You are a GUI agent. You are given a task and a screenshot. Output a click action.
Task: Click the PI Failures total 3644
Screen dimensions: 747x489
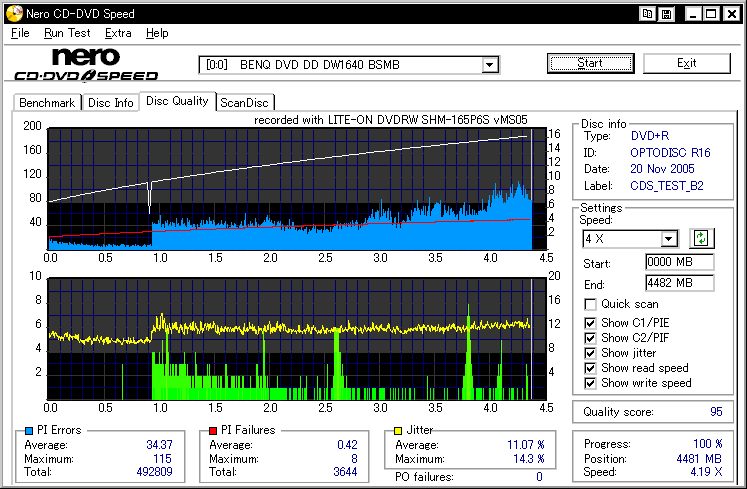345,472
